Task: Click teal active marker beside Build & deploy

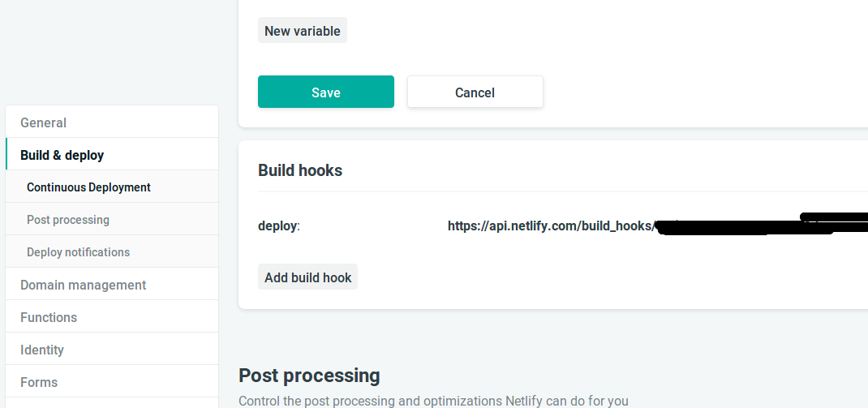Action: [x=6, y=155]
